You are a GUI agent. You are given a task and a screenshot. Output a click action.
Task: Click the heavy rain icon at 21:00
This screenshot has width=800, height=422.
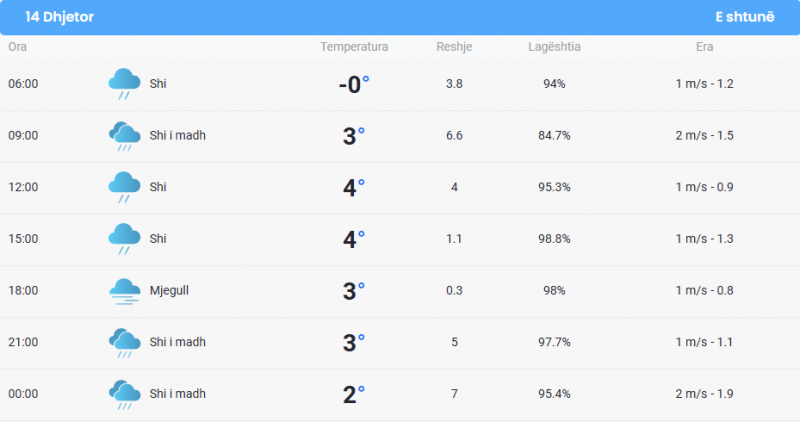(x=124, y=342)
